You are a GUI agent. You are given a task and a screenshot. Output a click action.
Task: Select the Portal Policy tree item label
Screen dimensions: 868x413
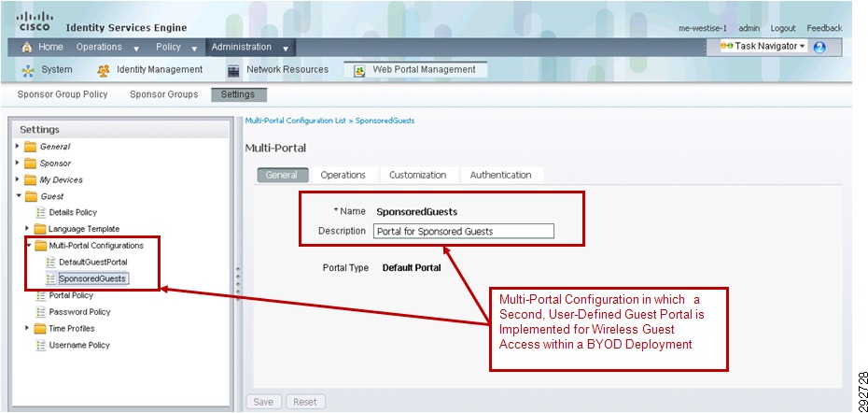point(71,295)
